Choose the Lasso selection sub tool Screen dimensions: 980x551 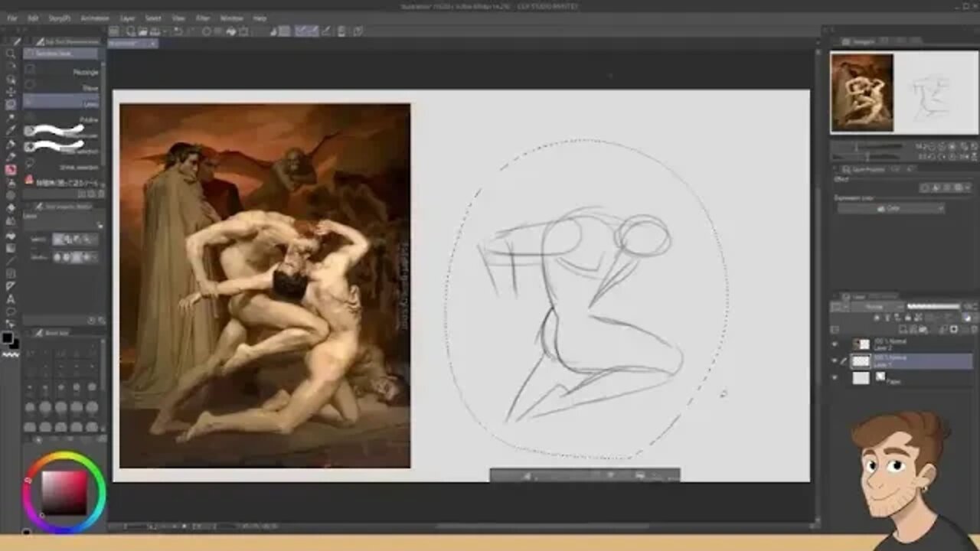coord(61,103)
